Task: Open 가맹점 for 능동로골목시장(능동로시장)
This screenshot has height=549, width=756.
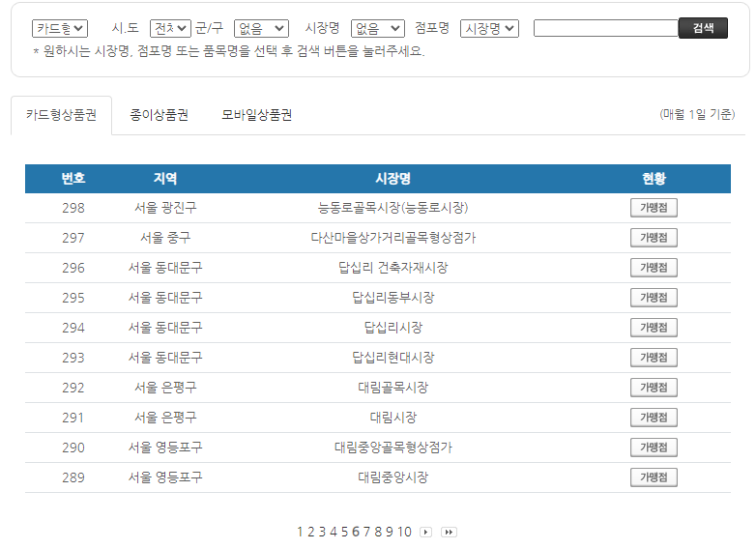Action: click(654, 208)
